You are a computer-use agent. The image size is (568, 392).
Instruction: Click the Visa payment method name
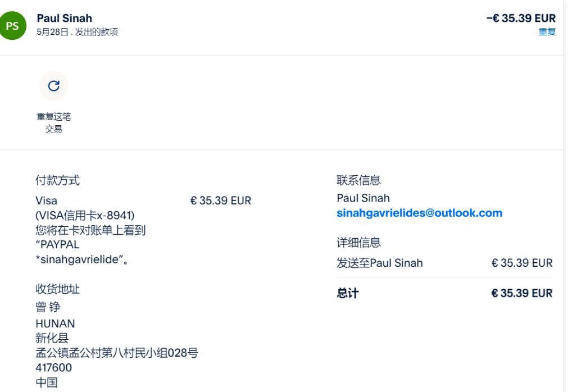[x=46, y=200]
